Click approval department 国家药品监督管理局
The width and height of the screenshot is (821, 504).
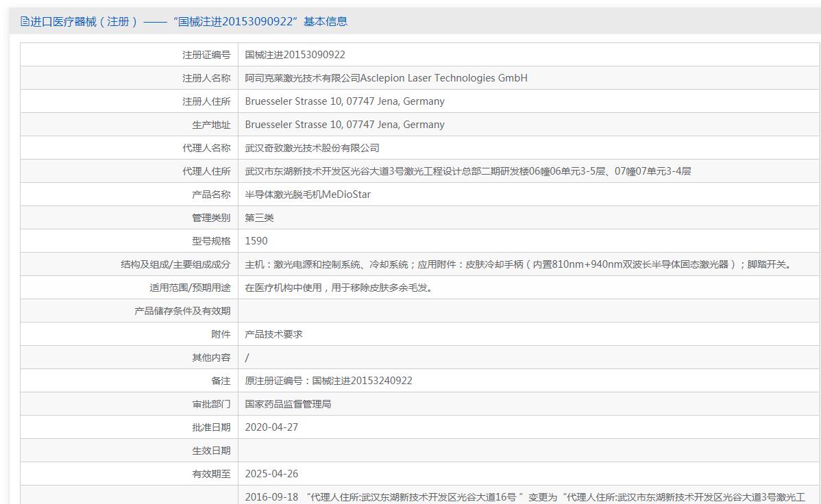(288, 404)
